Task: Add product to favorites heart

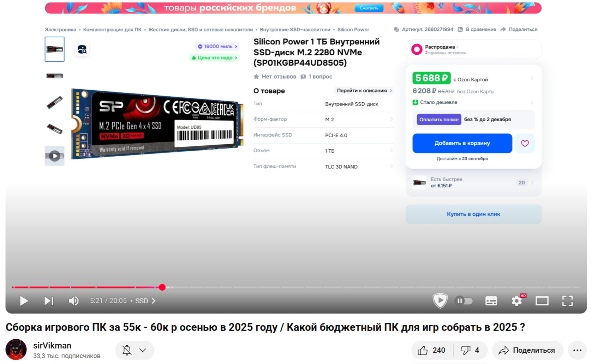Action: coord(525,143)
